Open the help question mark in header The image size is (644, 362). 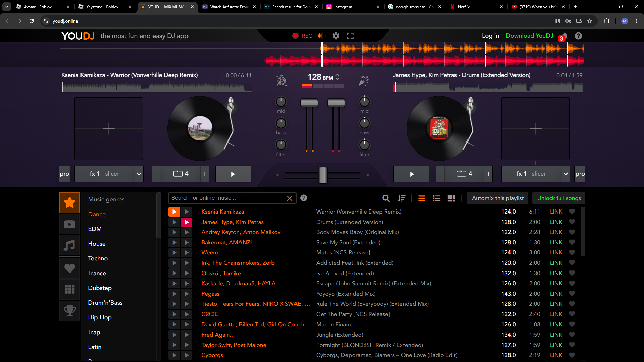[578, 36]
